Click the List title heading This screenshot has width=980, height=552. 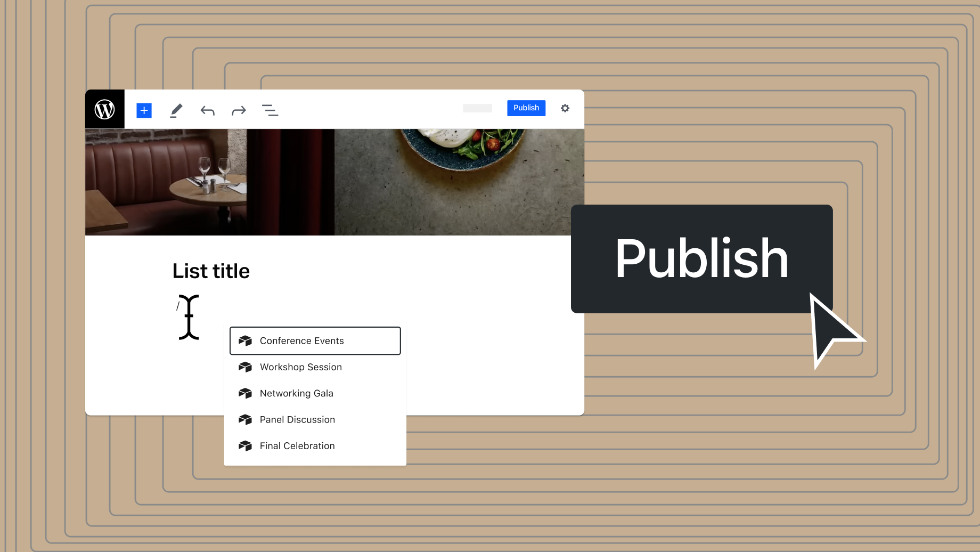point(211,271)
